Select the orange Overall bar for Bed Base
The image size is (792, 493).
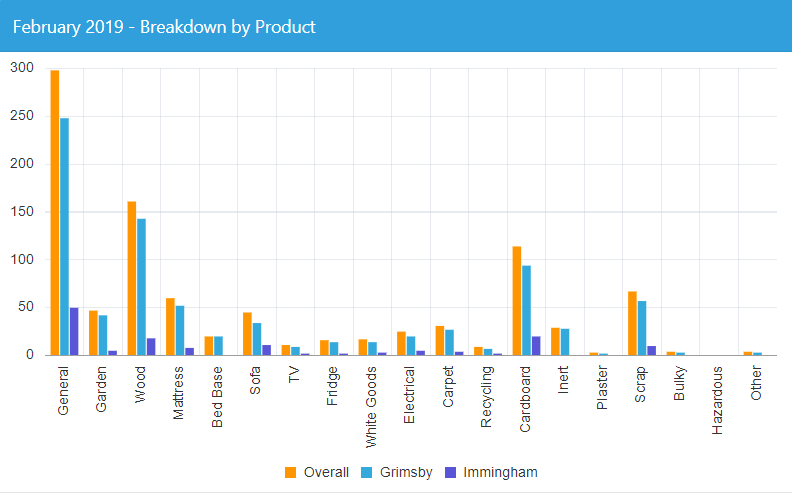tap(209, 346)
